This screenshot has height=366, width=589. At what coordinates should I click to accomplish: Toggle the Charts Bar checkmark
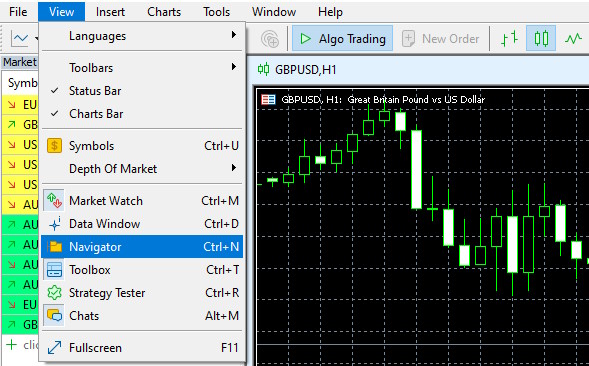point(55,113)
